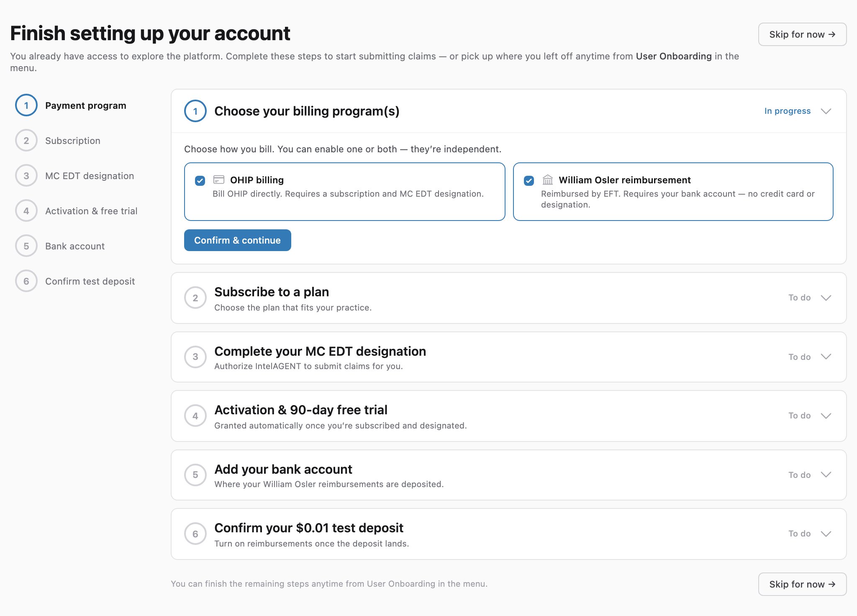
Task: Click sidebar step 5 circle icon
Action: pos(26,246)
